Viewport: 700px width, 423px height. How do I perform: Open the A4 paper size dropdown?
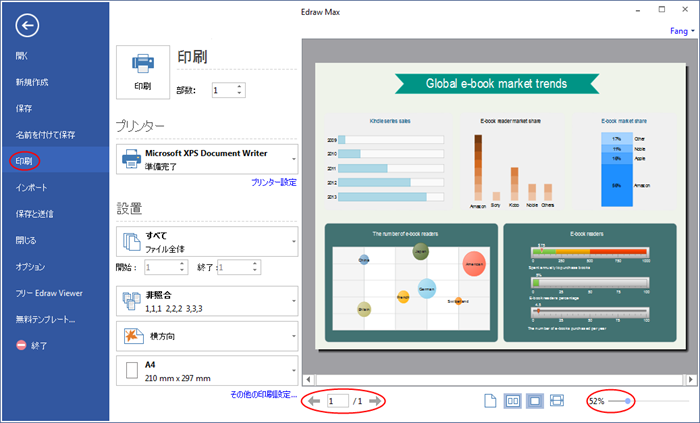(207, 371)
